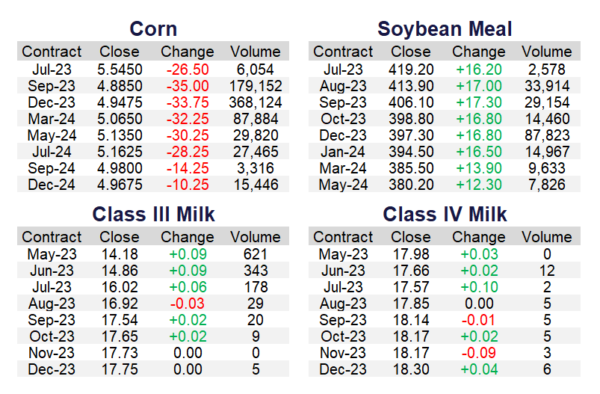The image size is (600, 394).
Task: Select Class III Milk Aug-23 change -0.03
Action: pos(188,304)
